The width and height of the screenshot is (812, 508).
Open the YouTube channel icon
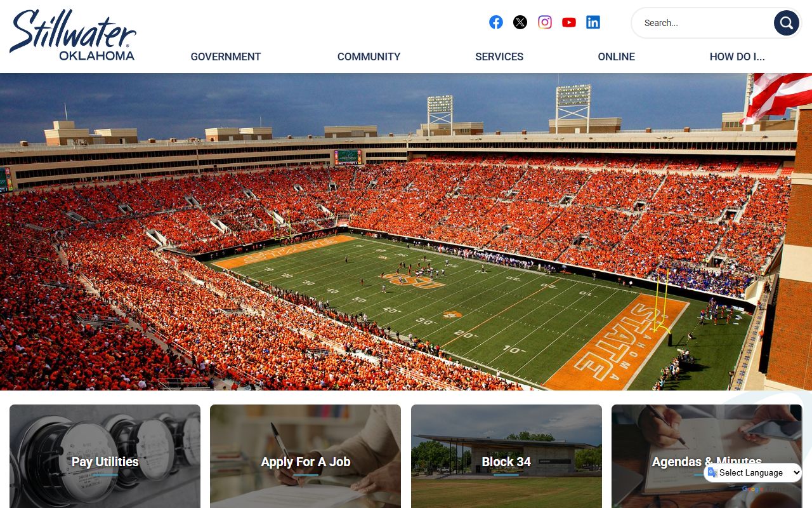coord(569,22)
